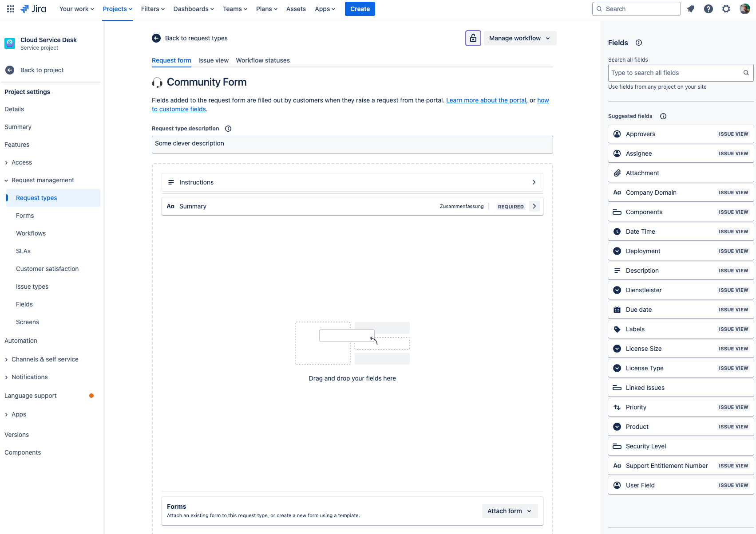Click the back arrow next to Back to project
756x534 pixels.
tap(9, 70)
